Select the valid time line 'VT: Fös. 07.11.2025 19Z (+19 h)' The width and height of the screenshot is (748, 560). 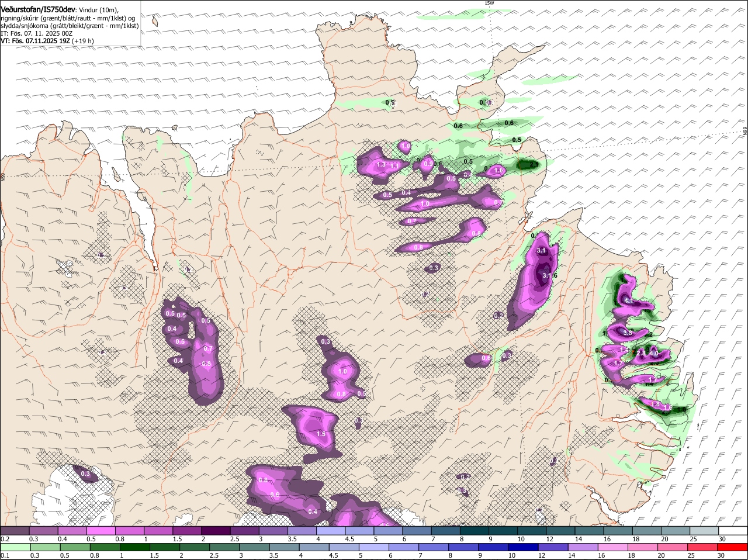click(x=47, y=41)
